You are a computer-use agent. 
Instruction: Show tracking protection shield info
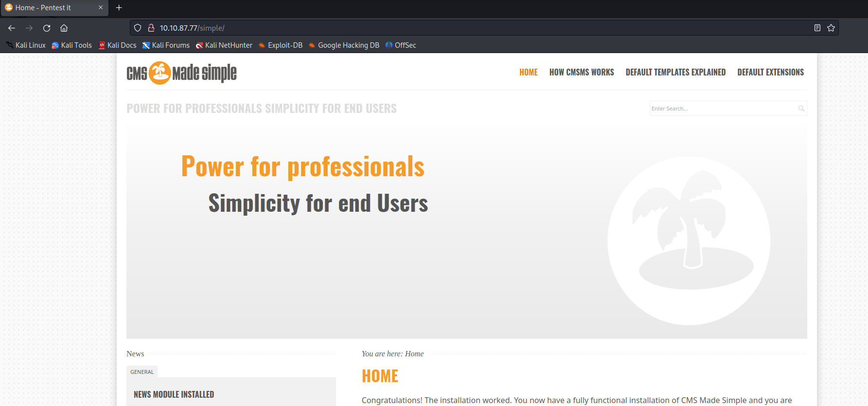click(138, 28)
